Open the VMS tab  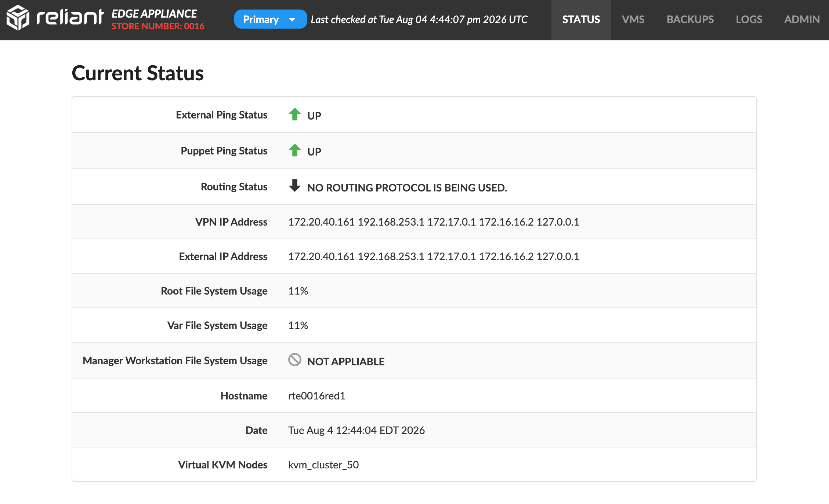coord(633,20)
